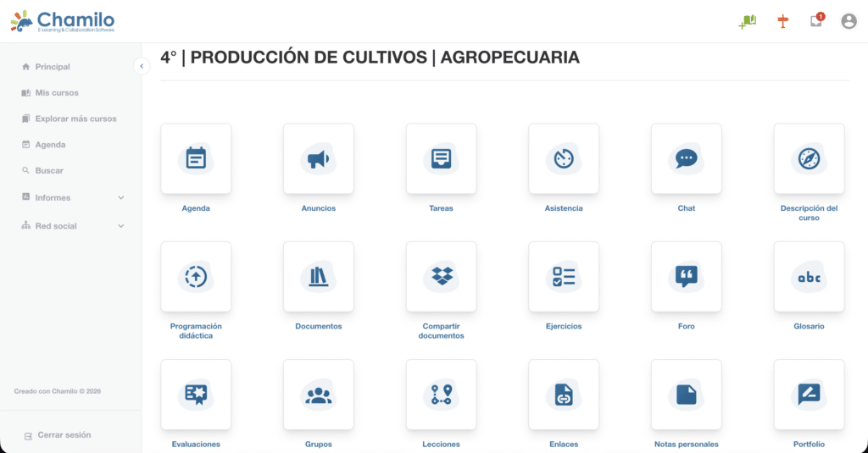
Task: Open the Glosario abc tool
Action: 809,277
